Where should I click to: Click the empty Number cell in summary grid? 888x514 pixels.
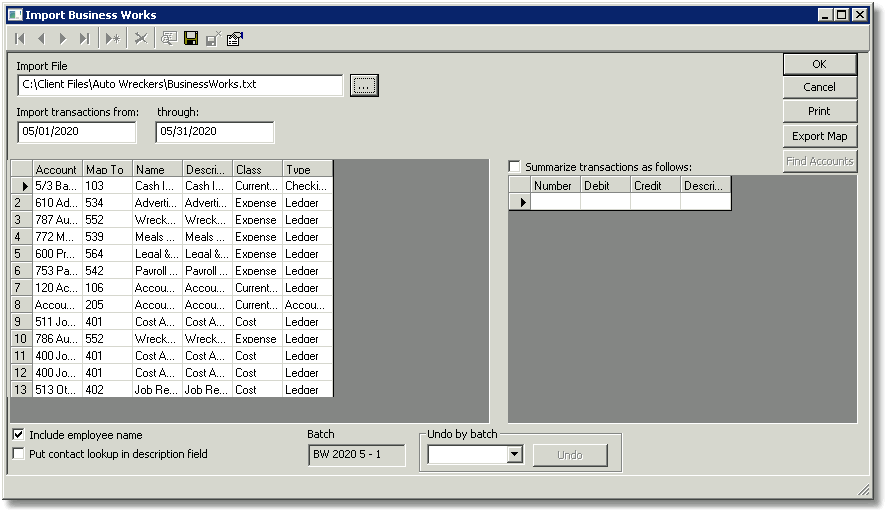555,202
